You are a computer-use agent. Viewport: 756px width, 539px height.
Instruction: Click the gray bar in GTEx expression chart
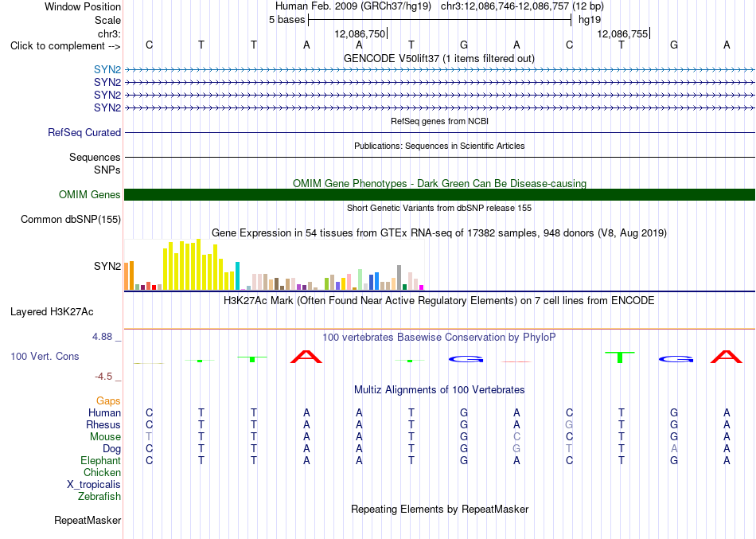[x=399, y=278]
